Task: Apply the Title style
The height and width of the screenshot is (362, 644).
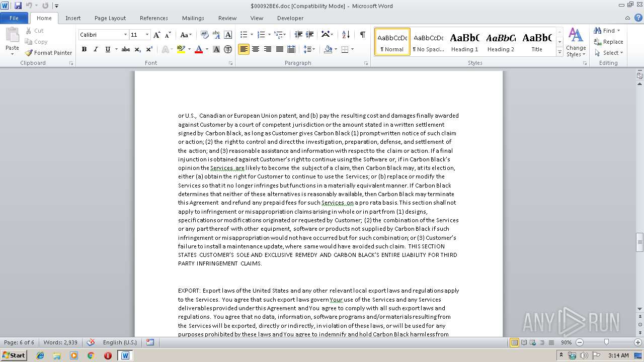Action: coord(537,42)
